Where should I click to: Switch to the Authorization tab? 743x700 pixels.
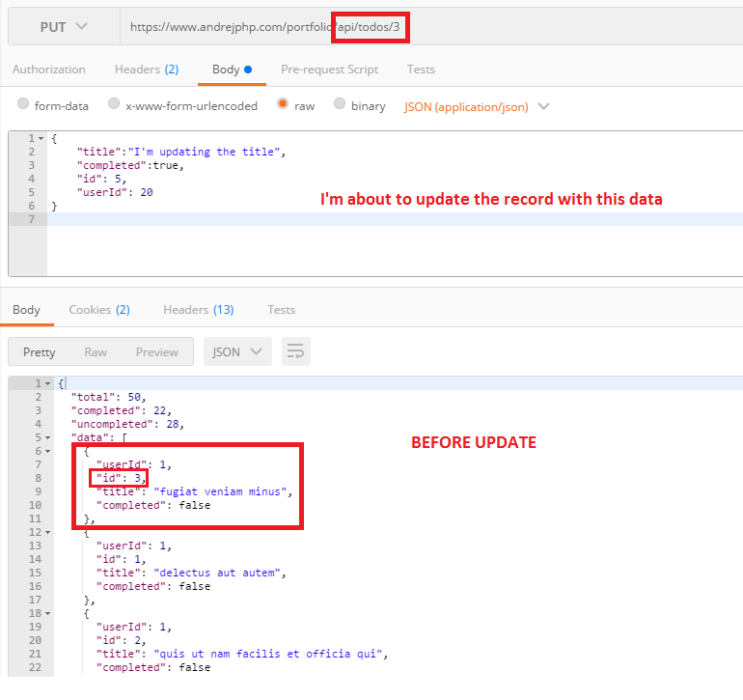pos(49,70)
